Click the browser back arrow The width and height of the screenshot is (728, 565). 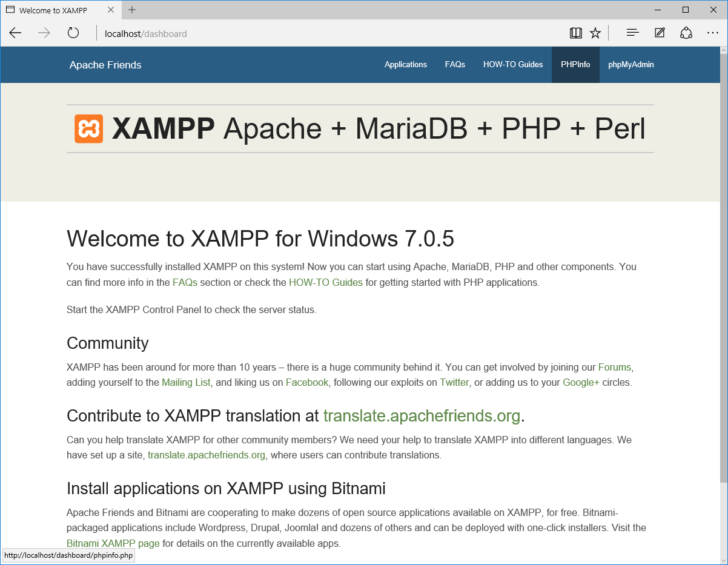tap(15, 33)
